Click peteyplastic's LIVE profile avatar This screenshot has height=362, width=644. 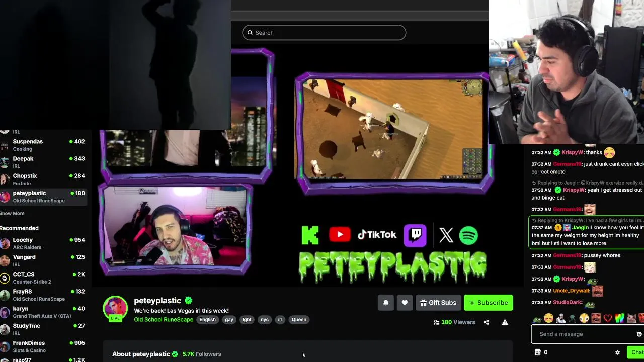115,308
